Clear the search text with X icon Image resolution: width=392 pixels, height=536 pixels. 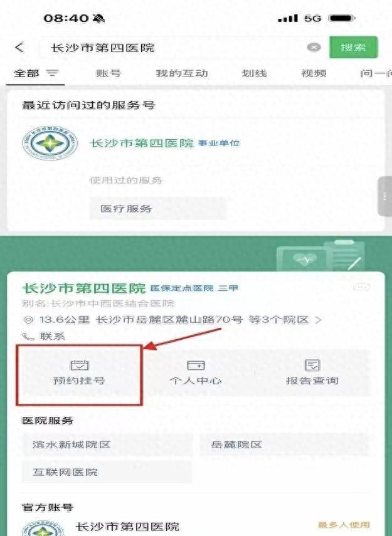pyautogui.click(x=314, y=47)
